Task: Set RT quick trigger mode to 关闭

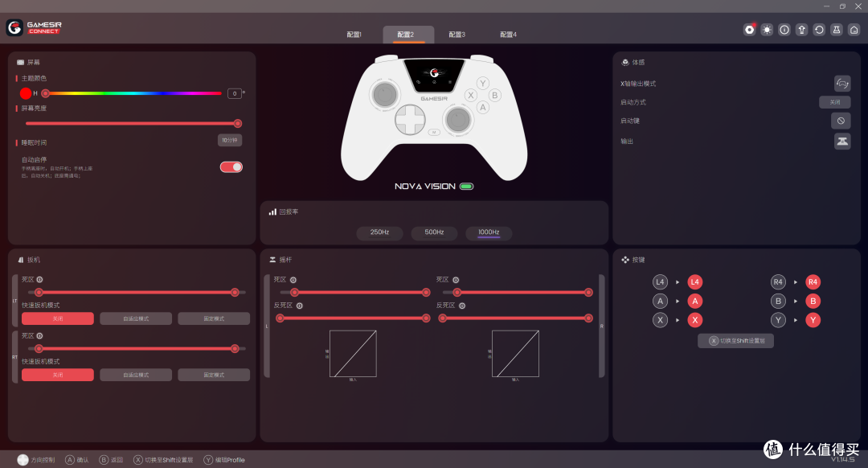Action: [58, 375]
